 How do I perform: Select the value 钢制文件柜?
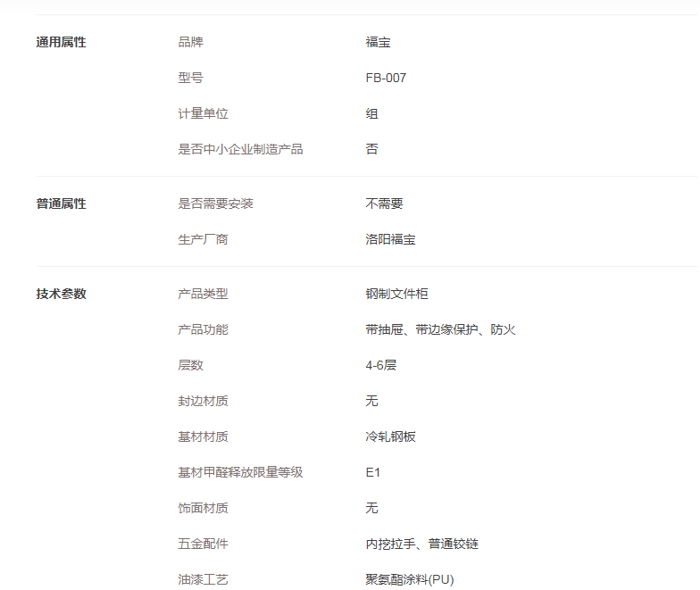click(x=396, y=294)
